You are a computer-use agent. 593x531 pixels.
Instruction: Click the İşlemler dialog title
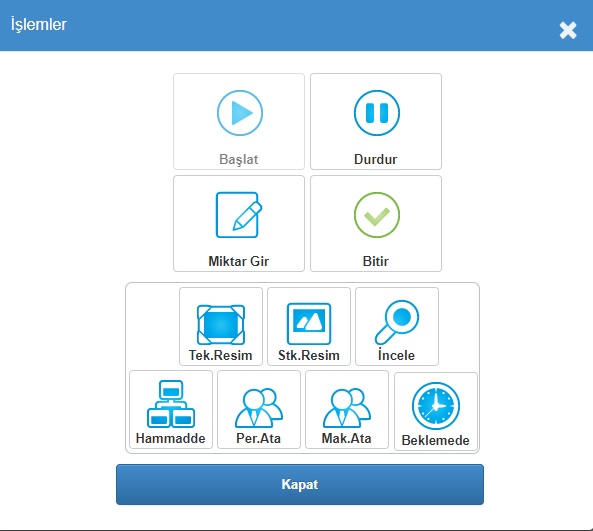39,25
